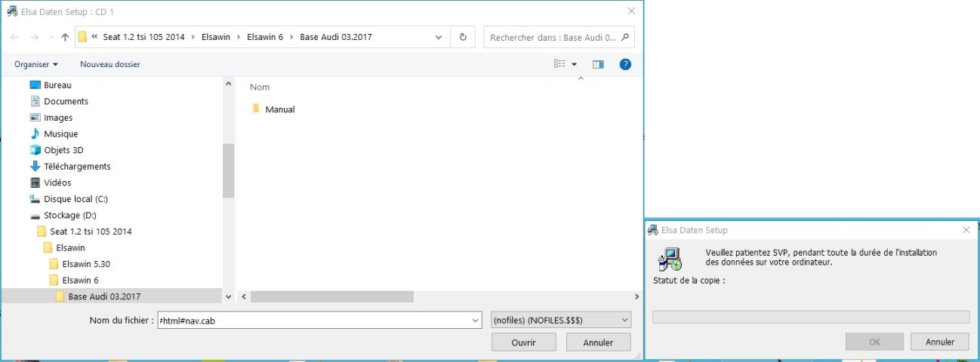Select Elsawin 6 folder in the tree
Screen dimensions: 980x362
pos(80,280)
